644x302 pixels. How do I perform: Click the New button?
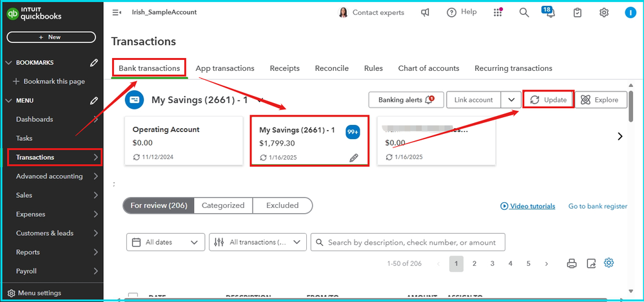(x=52, y=37)
